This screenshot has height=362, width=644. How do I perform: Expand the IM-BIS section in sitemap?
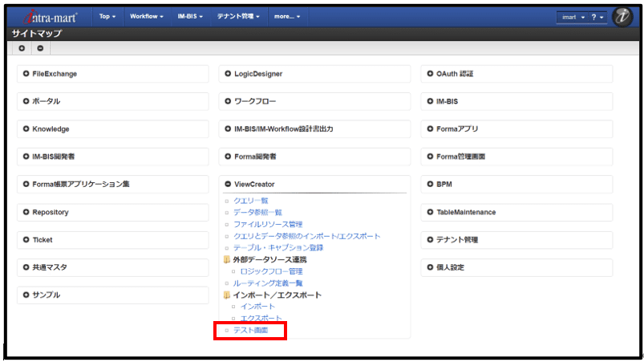click(516, 101)
